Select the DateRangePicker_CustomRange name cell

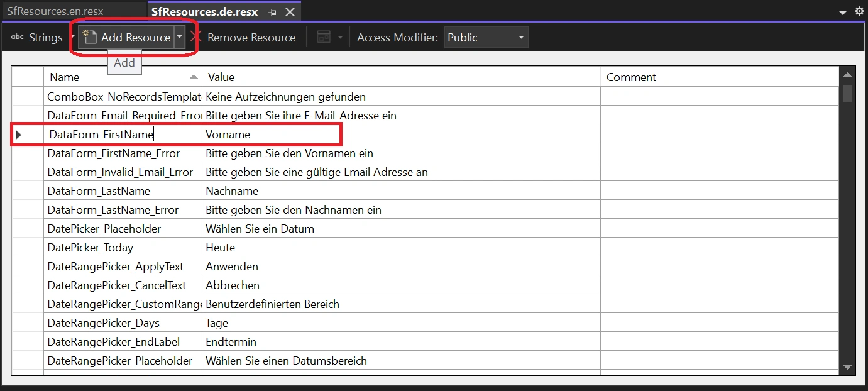click(x=123, y=304)
